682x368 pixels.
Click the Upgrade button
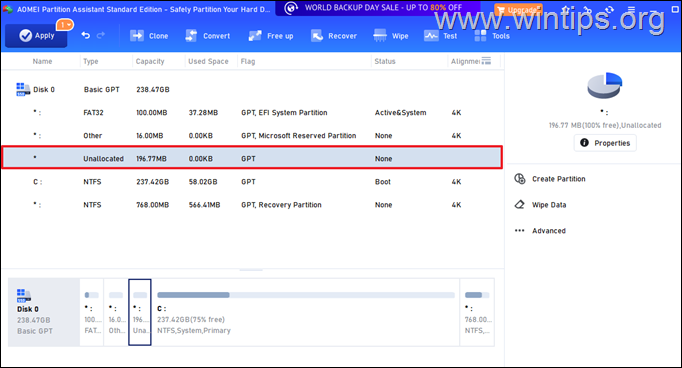tap(518, 10)
